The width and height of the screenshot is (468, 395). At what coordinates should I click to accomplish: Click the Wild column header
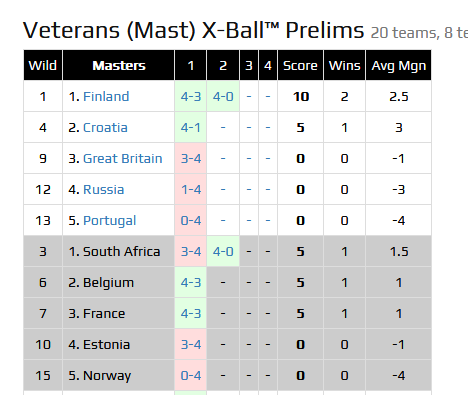(x=43, y=65)
